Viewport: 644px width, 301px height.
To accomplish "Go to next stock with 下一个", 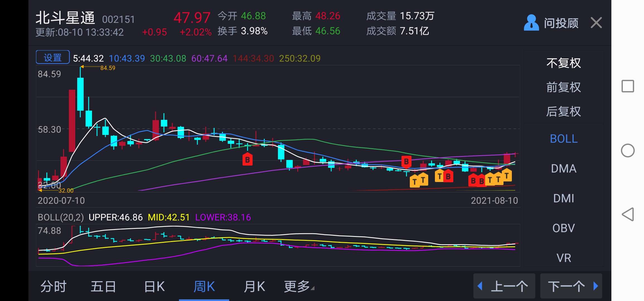I will pos(571,286).
